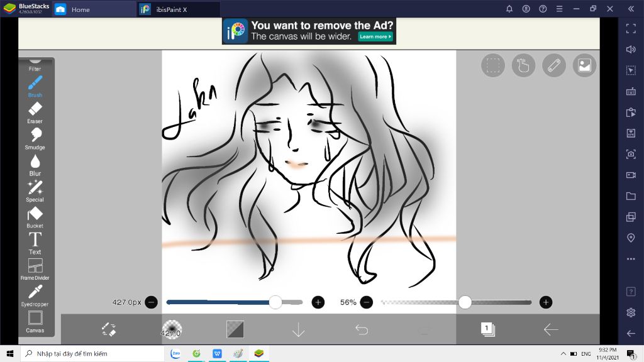The height and width of the screenshot is (362, 644).
Task: Click Install APK sidebar icon
Action: point(631,133)
